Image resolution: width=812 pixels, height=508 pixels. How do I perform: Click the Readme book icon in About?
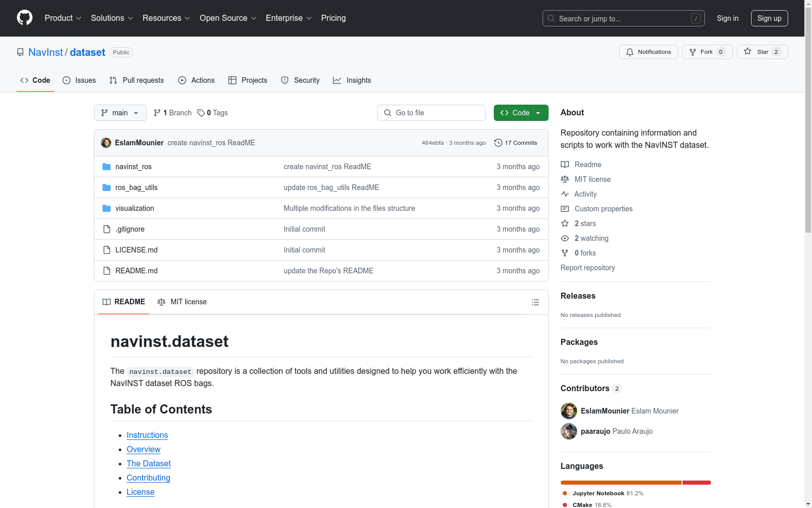[565, 165]
